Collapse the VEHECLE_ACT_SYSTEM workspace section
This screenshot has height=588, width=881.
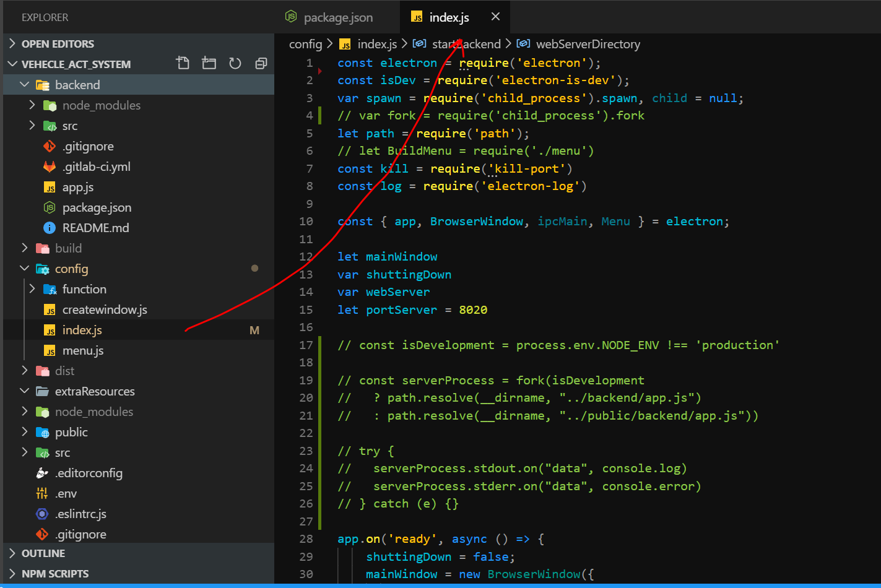pos(12,64)
